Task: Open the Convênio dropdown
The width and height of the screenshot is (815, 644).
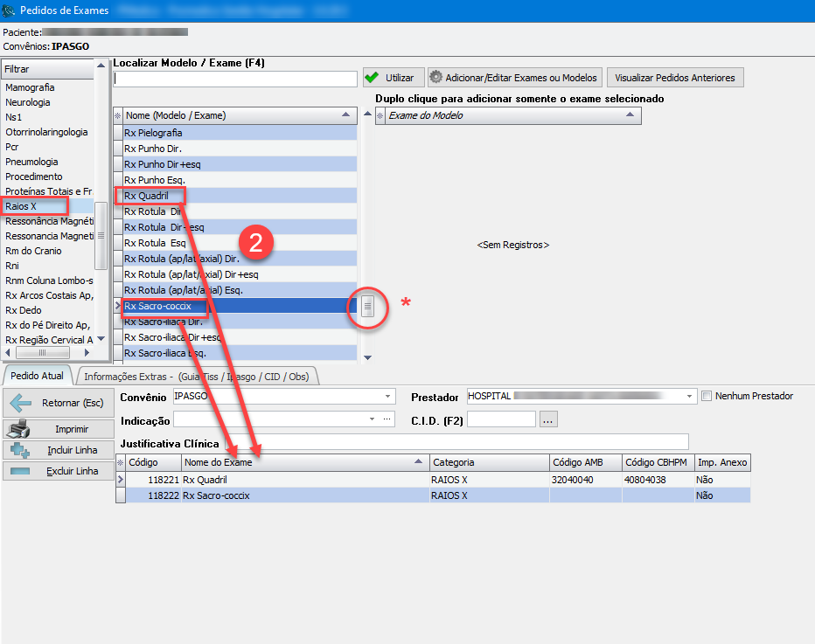Action: tap(388, 397)
